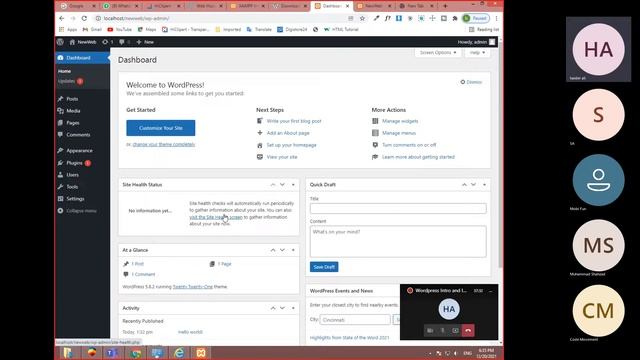Click Turn comments on or off icon
The height and width of the screenshot is (360, 640).
click(x=375, y=145)
